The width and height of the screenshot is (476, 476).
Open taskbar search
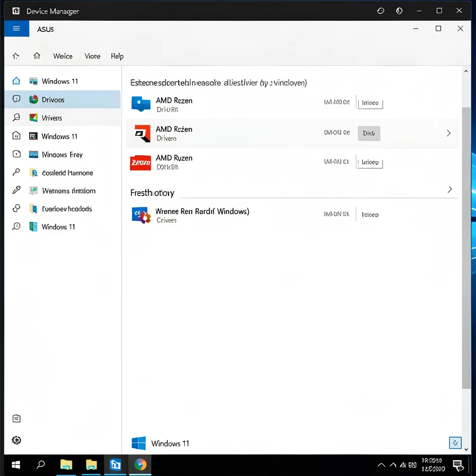pyautogui.click(x=41, y=465)
